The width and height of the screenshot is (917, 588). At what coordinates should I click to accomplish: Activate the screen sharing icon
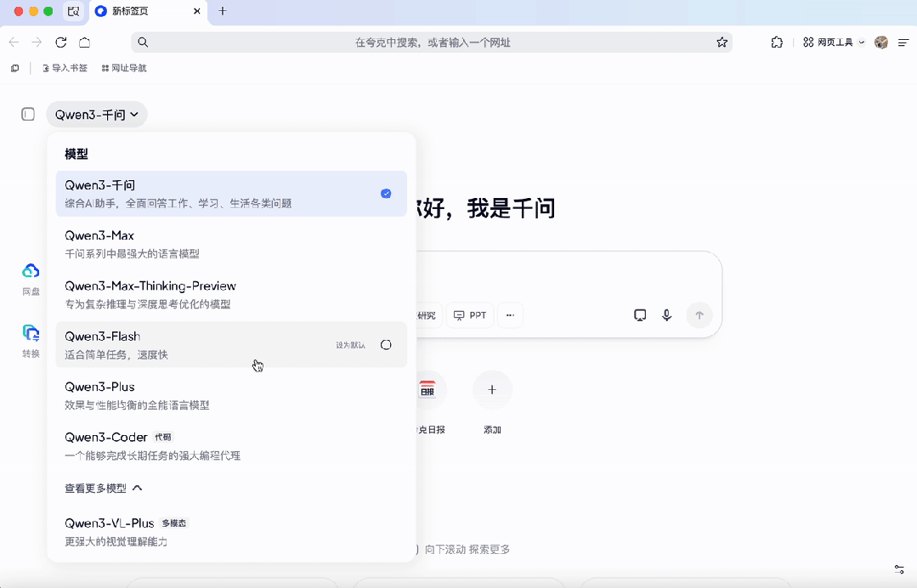pyautogui.click(x=639, y=314)
